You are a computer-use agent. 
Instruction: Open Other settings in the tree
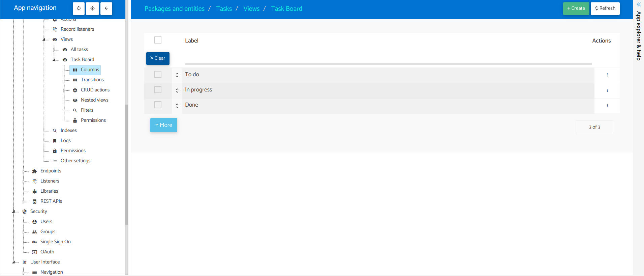[75, 161]
